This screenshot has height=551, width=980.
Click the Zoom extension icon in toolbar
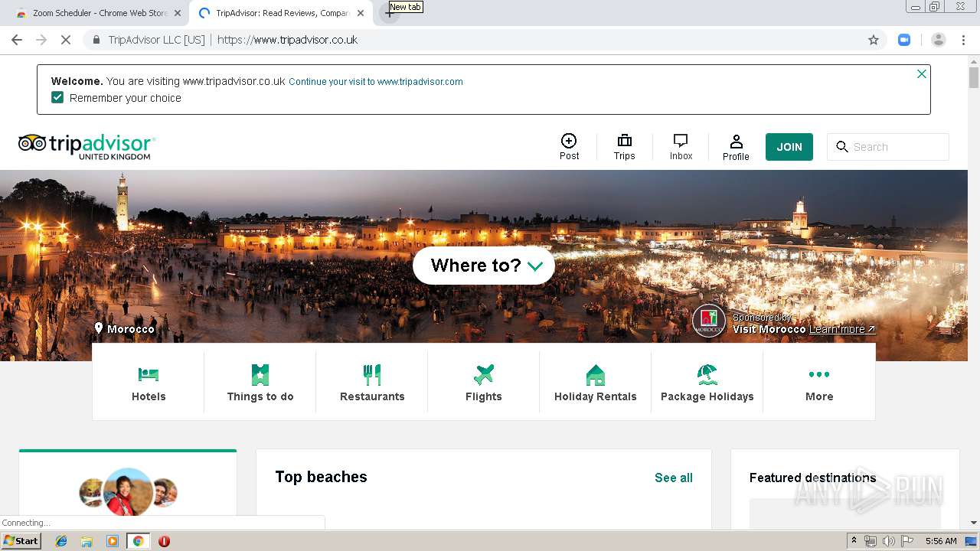[x=904, y=40]
